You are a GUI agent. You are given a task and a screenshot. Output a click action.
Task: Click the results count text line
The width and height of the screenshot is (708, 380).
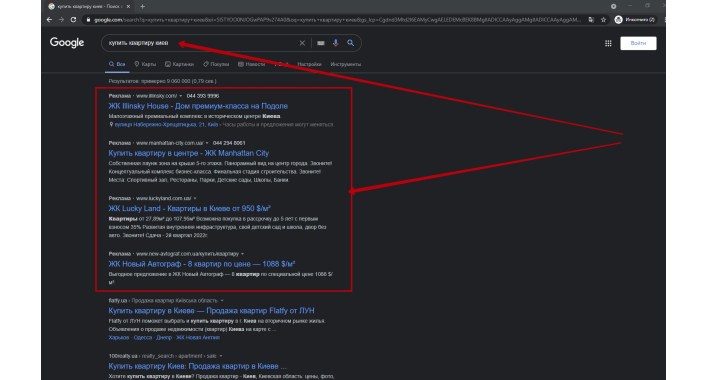163,81
